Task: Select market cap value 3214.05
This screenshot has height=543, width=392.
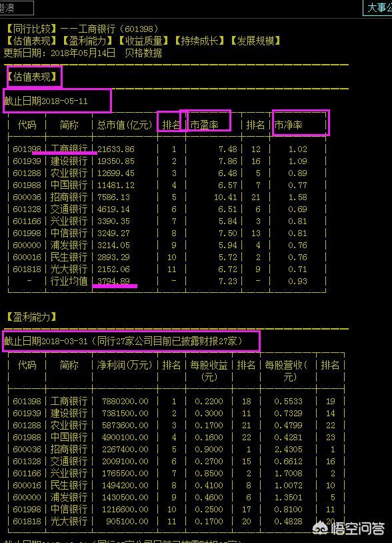Action: click(113, 245)
